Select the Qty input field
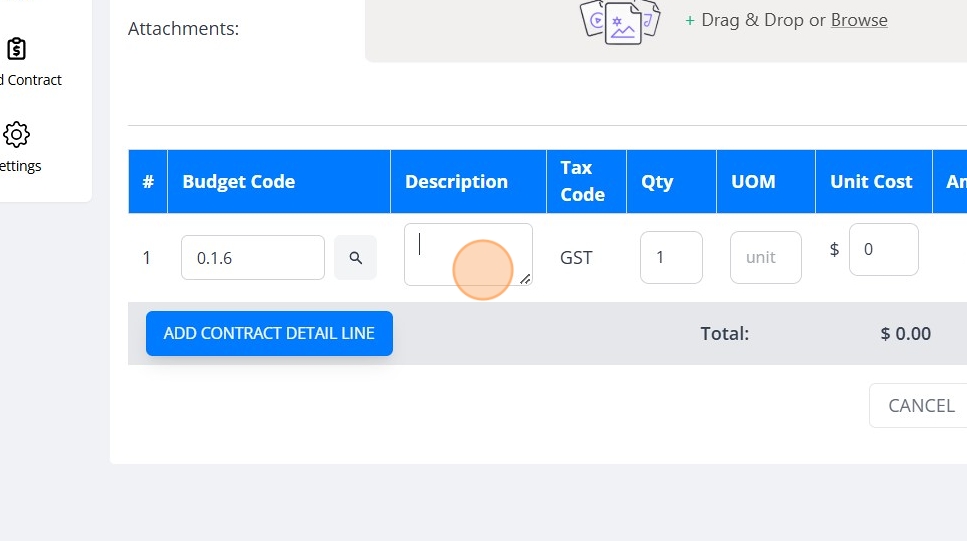The image size is (967, 541). pyautogui.click(x=671, y=258)
